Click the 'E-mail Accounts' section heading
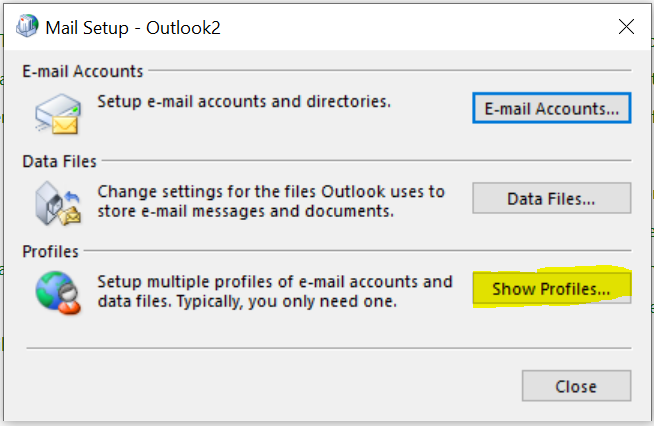The height and width of the screenshot is (426, 654). 83,71
